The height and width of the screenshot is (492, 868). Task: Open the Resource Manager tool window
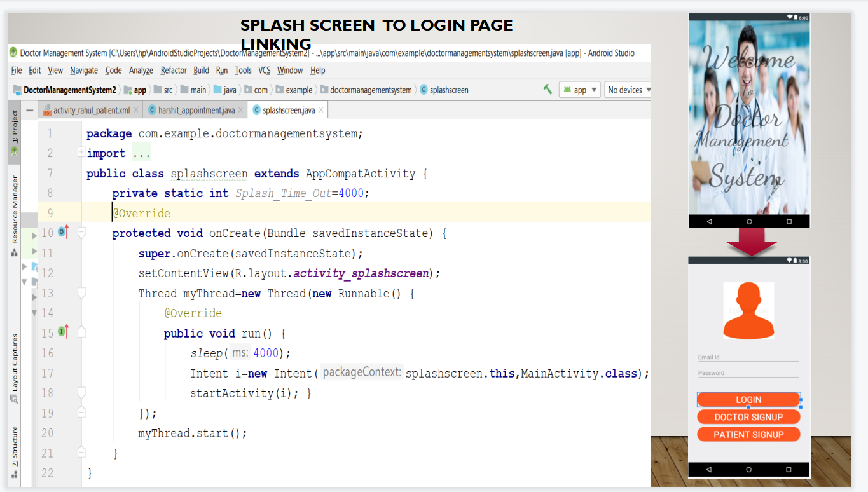click(x=14, y=216)
